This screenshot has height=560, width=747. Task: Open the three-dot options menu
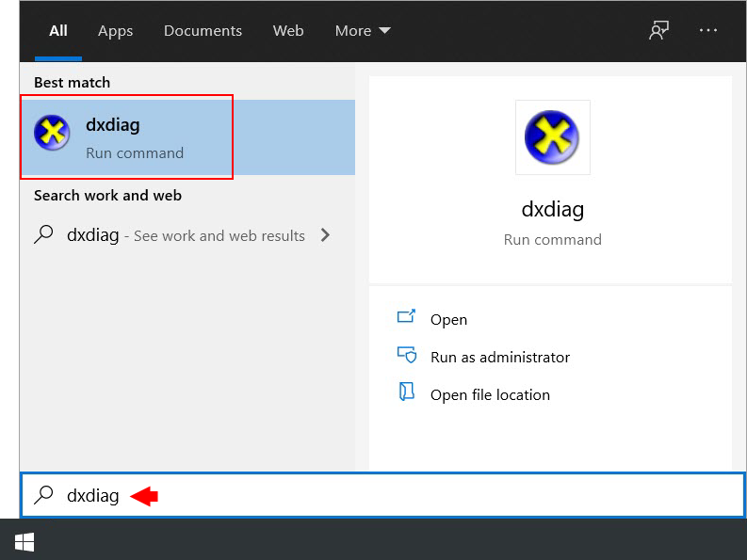[x=708, y=30]
